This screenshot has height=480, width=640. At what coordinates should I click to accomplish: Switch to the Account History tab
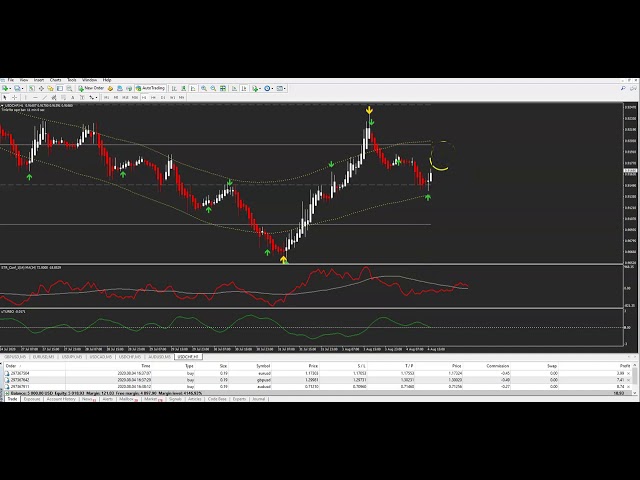pyautogui.click(x=62, y=399)
